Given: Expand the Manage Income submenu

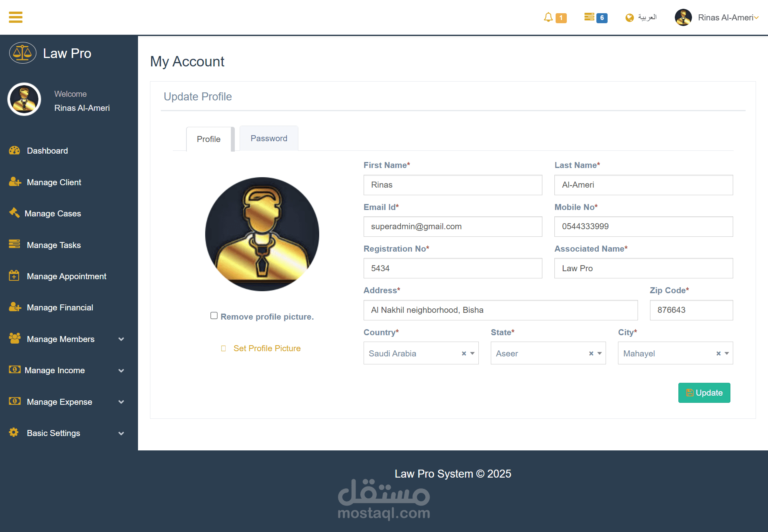Looking at the screenshot, I should click(121, 370).
